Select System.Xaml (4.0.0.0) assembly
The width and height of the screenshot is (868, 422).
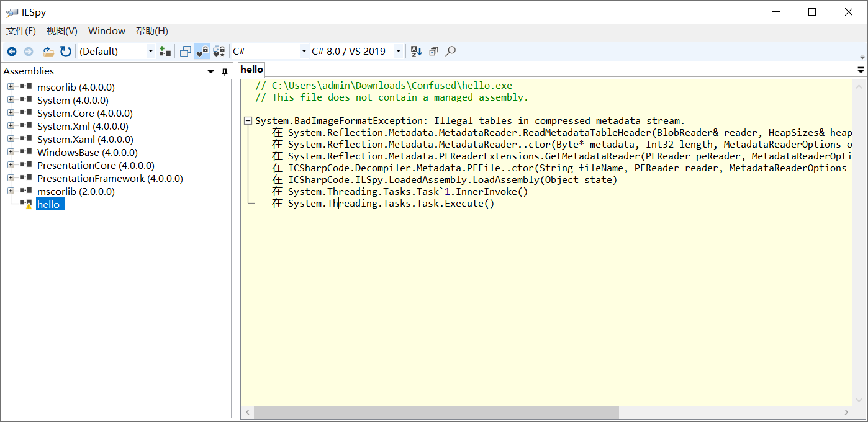85,140
